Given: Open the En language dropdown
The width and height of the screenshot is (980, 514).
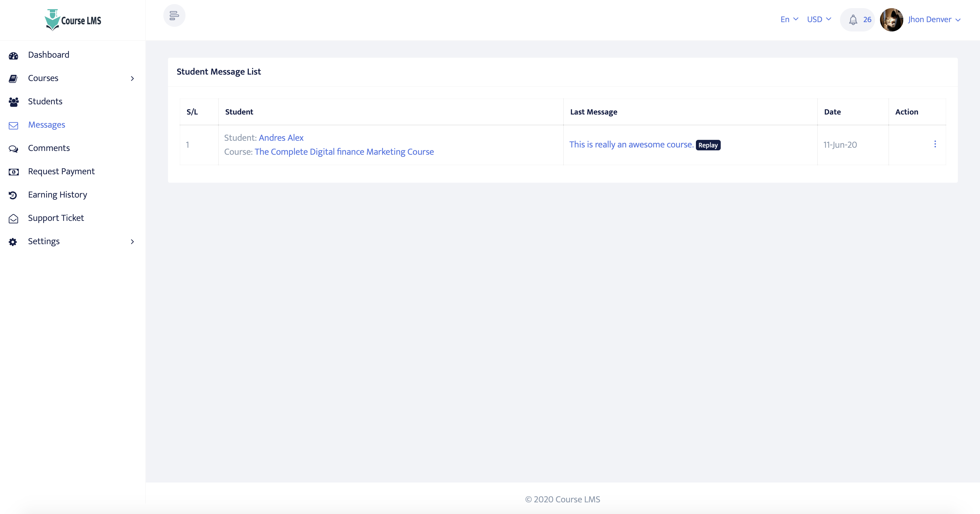Looking at the screenshot, I should pos(789,20).
